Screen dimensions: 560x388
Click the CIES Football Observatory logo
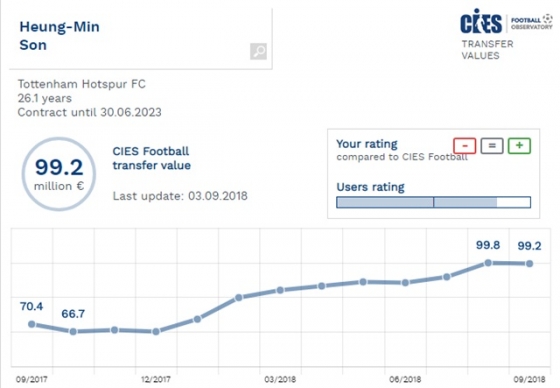[506, 22]
